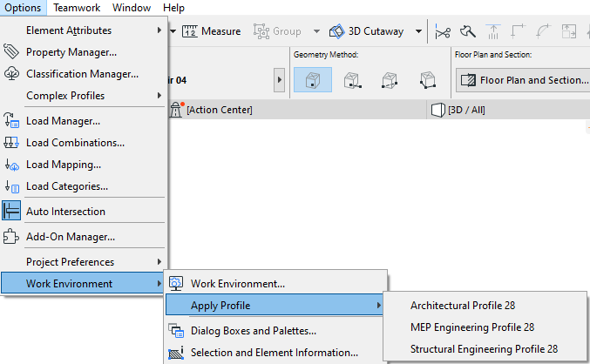Click the Trim elements to roof icon
Viewport: 590px width, 364px height.
point(493,31)
